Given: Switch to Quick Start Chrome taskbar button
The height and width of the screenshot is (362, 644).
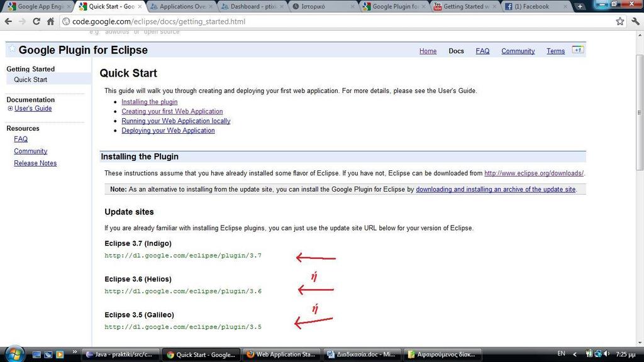Looking at the screenshot, I should click(201, 354).
